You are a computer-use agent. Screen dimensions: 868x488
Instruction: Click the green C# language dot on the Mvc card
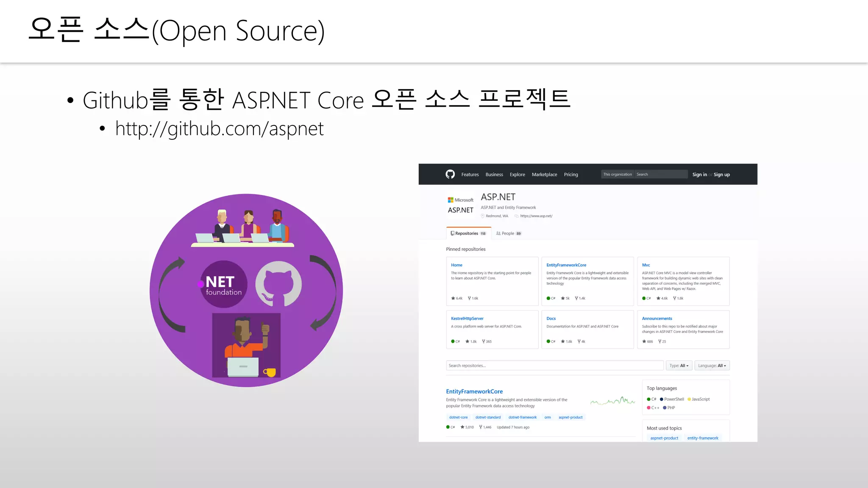tap(644, 298)
